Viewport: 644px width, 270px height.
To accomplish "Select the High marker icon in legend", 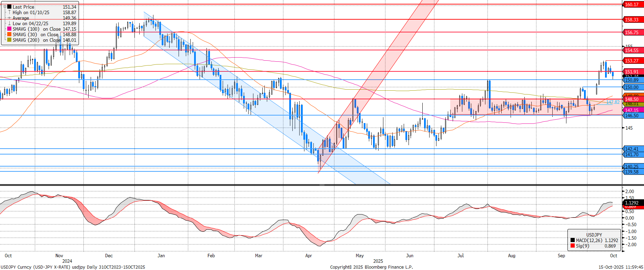I will pyautogui.click(x=9, y=12).
